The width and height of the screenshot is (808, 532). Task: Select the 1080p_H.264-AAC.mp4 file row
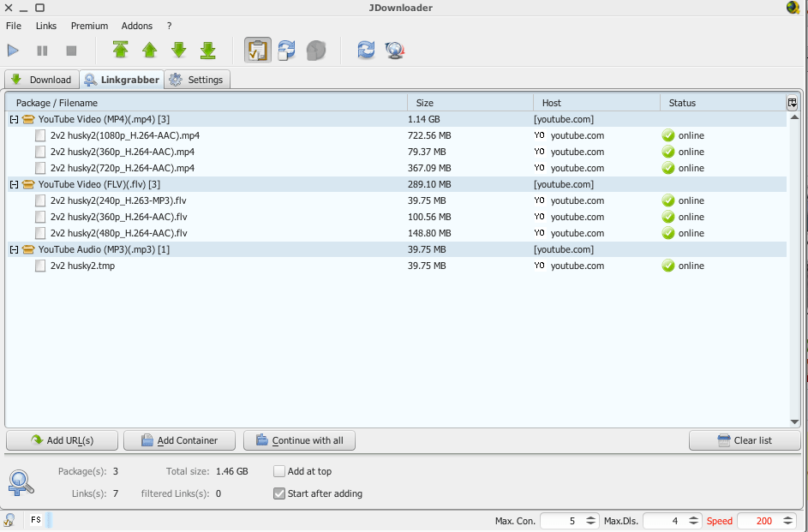pyautogui.click(x=396, y=135)
